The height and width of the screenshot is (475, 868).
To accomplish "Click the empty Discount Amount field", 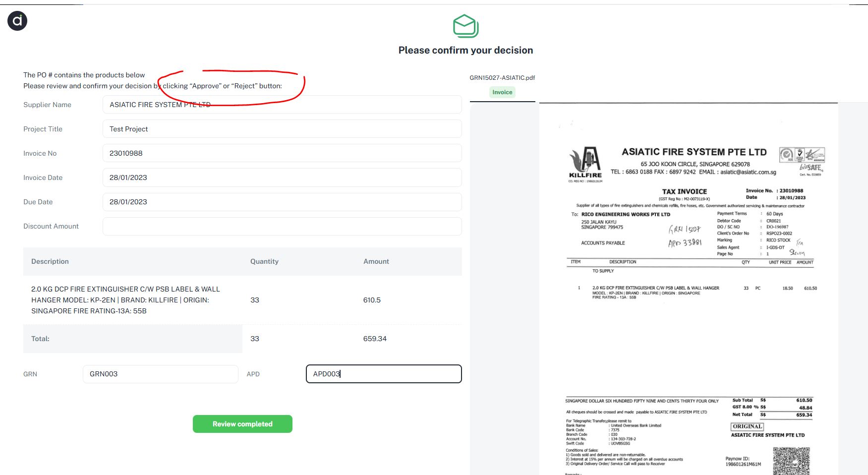I will pos(282,226).
